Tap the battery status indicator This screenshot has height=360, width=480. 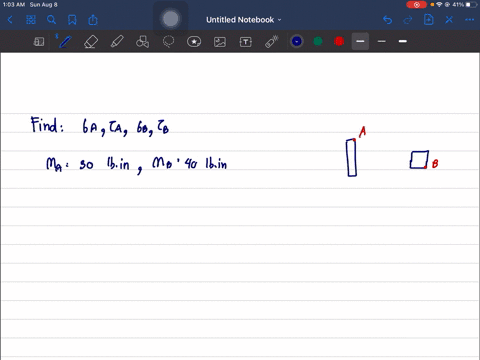472,5
